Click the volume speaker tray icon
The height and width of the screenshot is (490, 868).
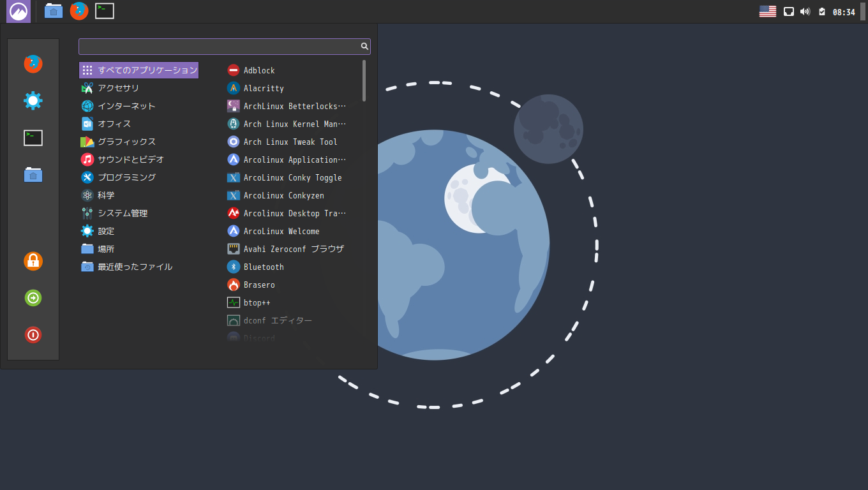tap(805, 11)
